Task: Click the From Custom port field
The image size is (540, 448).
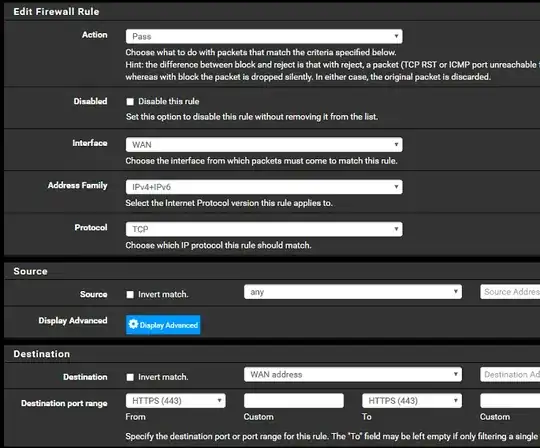Action: coord(294,401)
